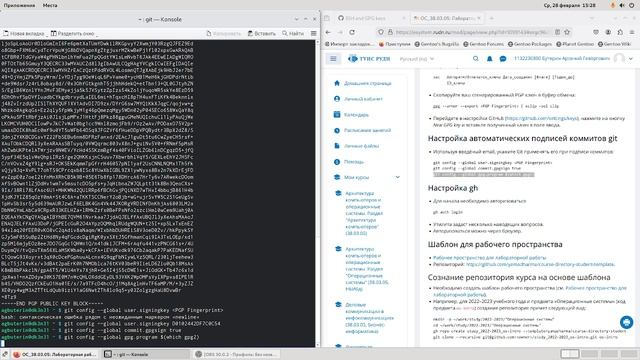This screenshot has width=640, height=360.
Task: Switch to Firefox OC_38.03.05 taskbar entry
Action: coord(54,354)
